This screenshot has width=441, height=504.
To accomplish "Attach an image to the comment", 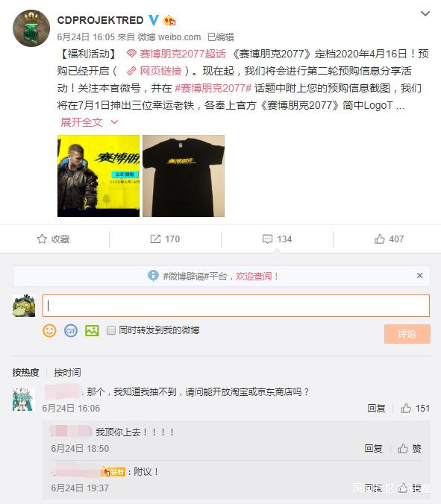I will pyautogui.click(x=92, y=330).
